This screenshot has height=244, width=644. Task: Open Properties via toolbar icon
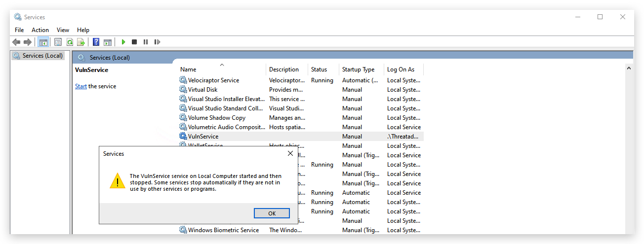58,42
